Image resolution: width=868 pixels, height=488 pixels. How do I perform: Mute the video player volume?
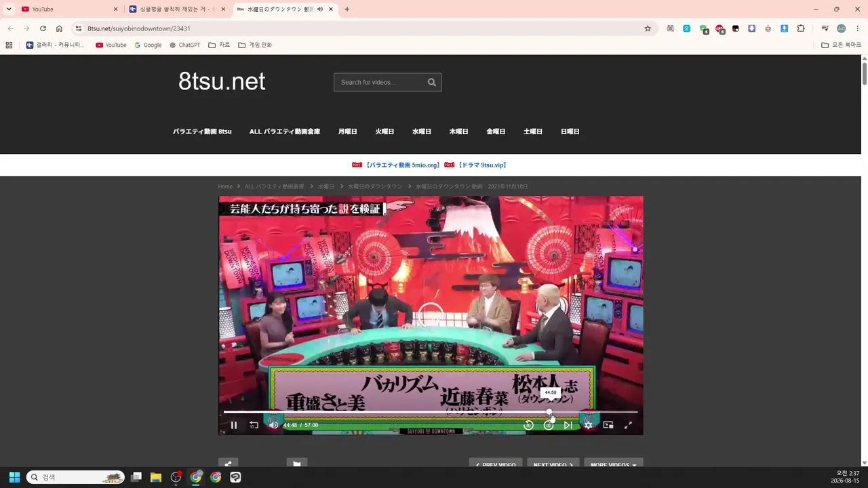[x=273, y=425]
